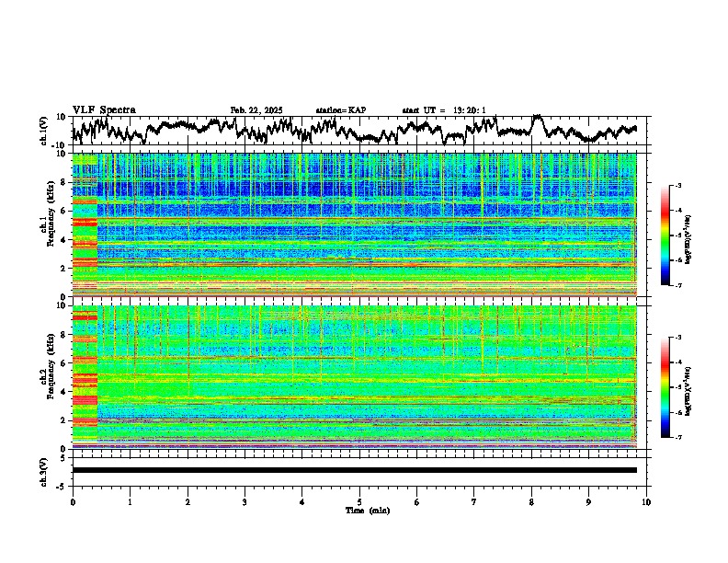Click time axis tick label "4"
728x563 pixels.
click(301, 502)
